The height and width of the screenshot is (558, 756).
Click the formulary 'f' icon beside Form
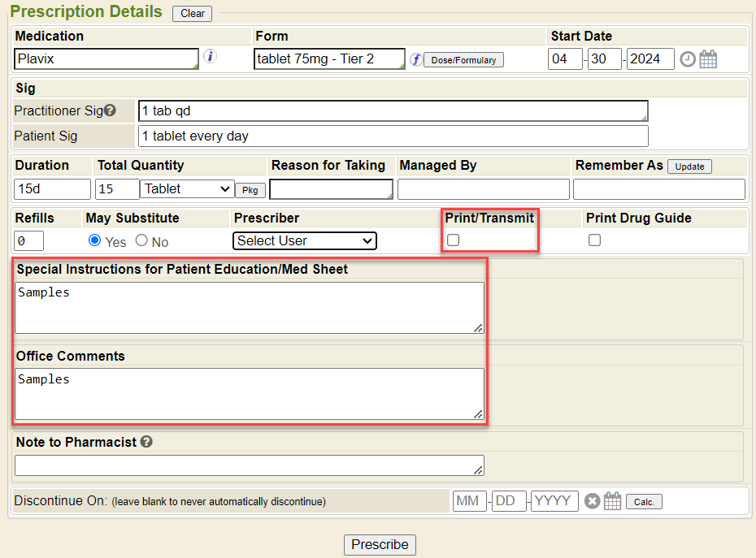[415, 59]
